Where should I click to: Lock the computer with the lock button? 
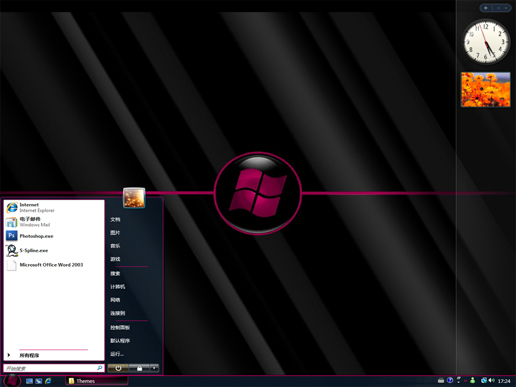point(139,368)
